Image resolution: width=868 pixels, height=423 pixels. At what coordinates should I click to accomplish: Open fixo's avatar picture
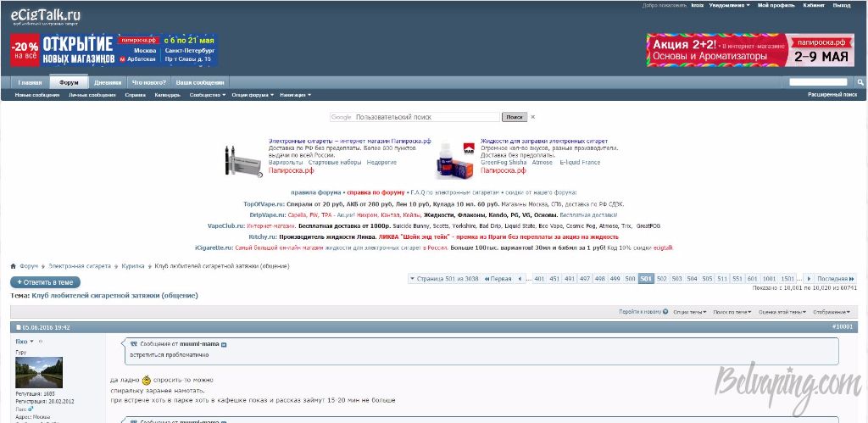coord(39,372)
